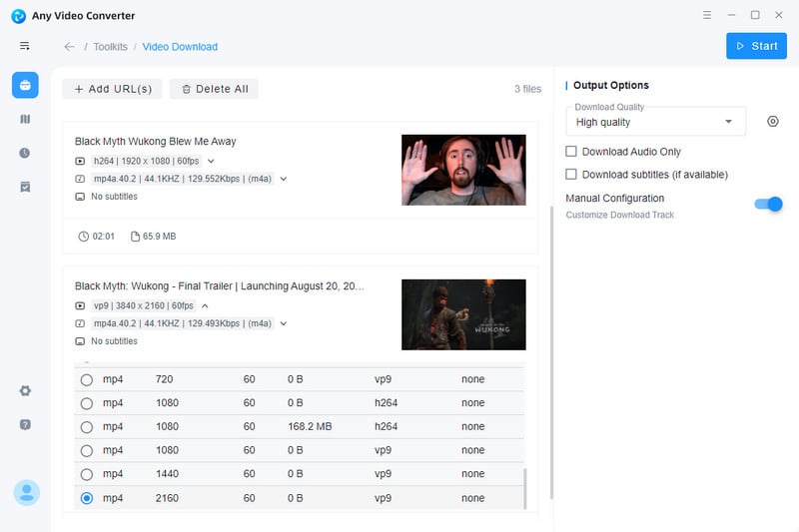799x532 pixels.
Task: Click title Black Myth Wukong Blew Me Away
Action: (x=156, y=141)
